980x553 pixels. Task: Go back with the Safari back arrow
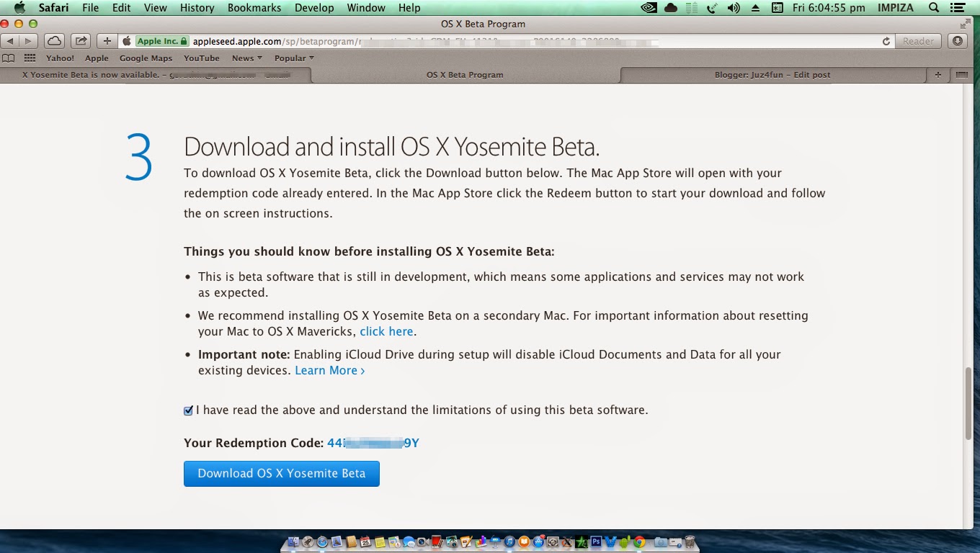click(10, 41)
